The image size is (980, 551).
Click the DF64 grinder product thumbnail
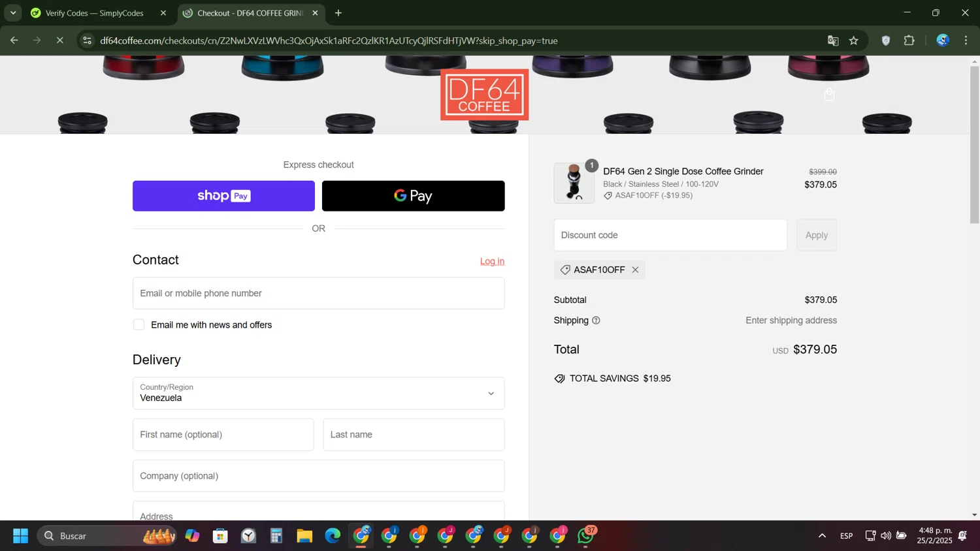[574, 183]
